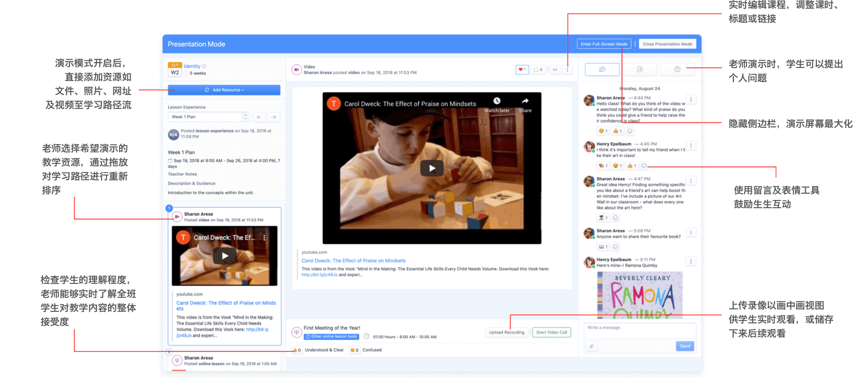Screen dimensions: 868x386
Task: Go to previous lesson experience arrow
Action: [259, 117]
